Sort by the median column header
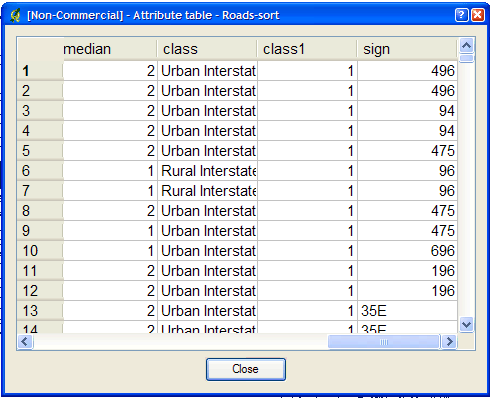 coord(110,49)
